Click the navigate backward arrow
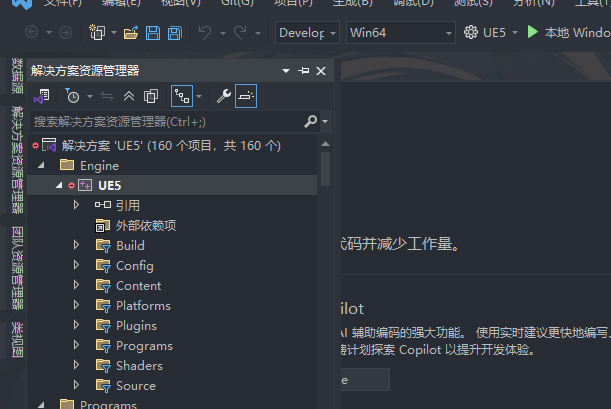Screen dimensions: 611x409 point(32,32)
